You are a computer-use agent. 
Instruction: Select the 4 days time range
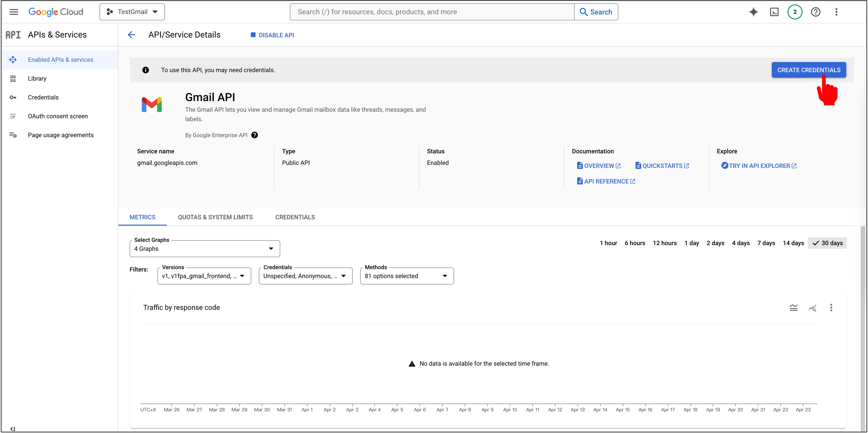click(741, 243)
